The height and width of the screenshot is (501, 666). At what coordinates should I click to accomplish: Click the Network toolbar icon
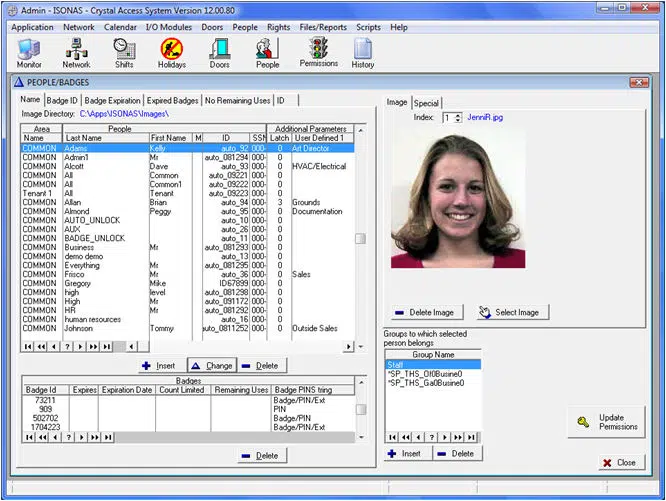(76, 52)
